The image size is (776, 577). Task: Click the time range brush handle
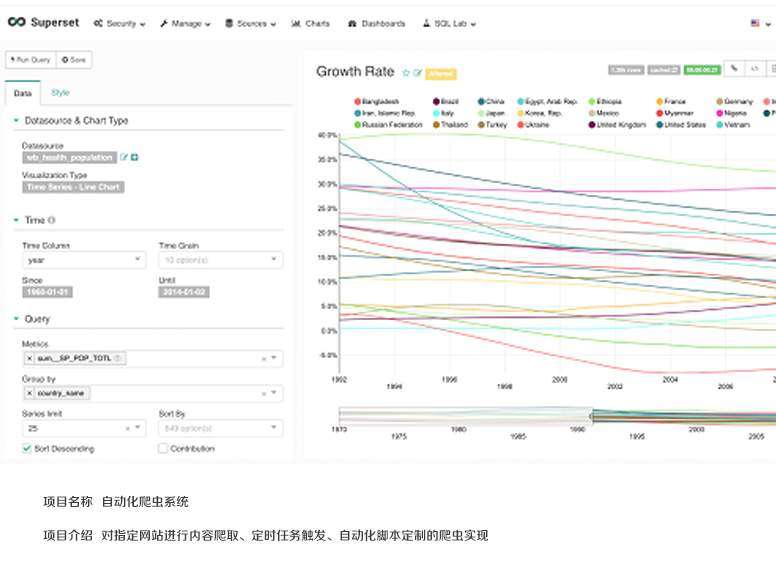click(591, 417)
